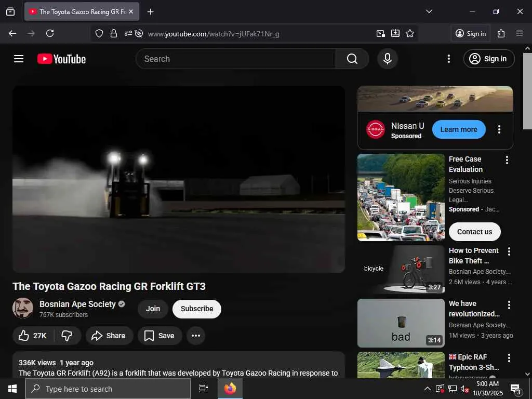Open Firefox application hamburger menu
This screenshot has width=532, height=399.
(x=519, y=33)
